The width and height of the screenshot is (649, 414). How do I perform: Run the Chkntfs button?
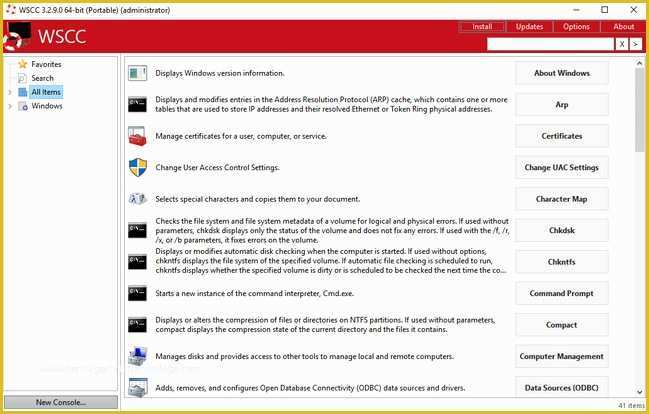(562, 262)
